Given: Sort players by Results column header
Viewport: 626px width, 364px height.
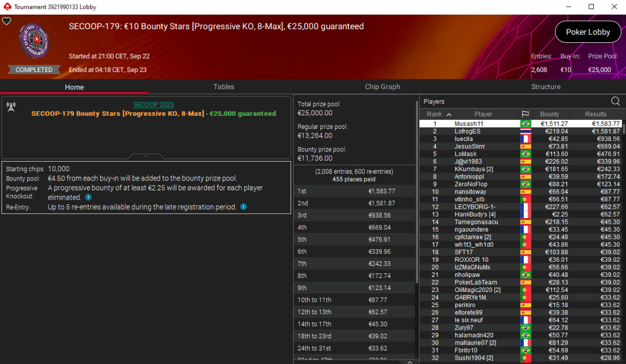Looking at the screenshot, I should pos(596,114).
